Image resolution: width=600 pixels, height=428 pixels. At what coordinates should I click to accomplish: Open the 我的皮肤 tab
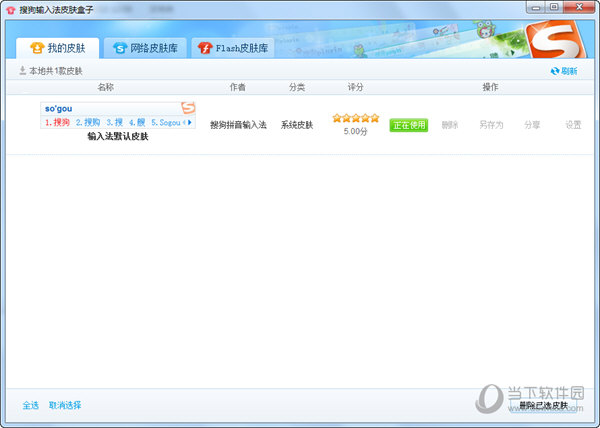[57, 48]
